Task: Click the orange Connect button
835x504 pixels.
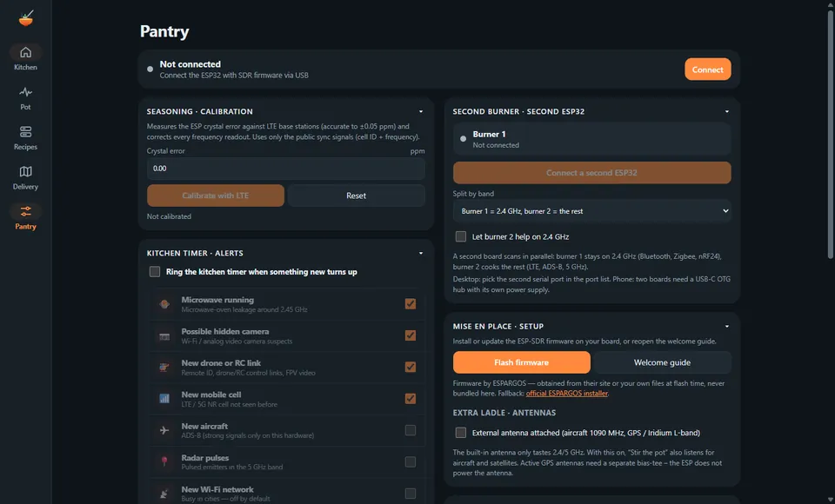Action: [708, 70]
